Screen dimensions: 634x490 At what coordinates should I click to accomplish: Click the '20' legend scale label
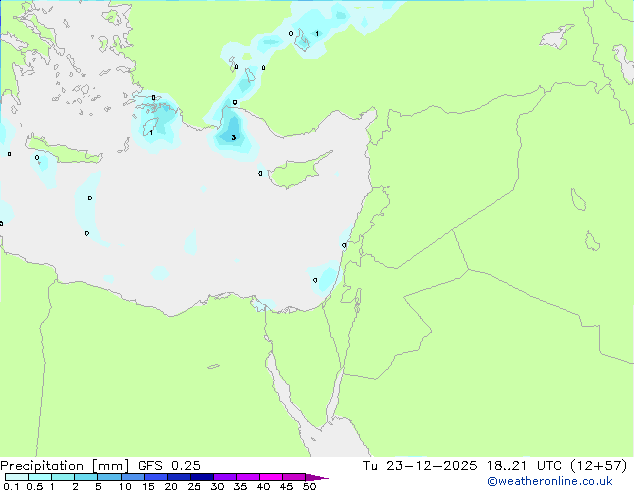tap(171, 486)
